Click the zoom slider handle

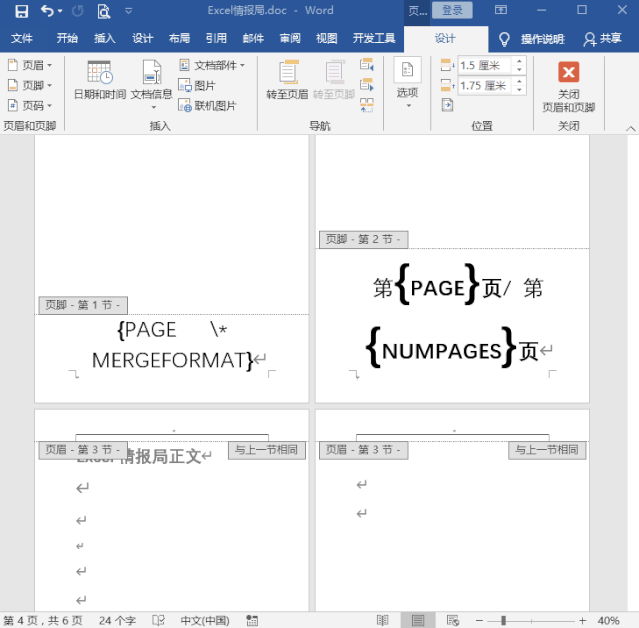point(504,621)
